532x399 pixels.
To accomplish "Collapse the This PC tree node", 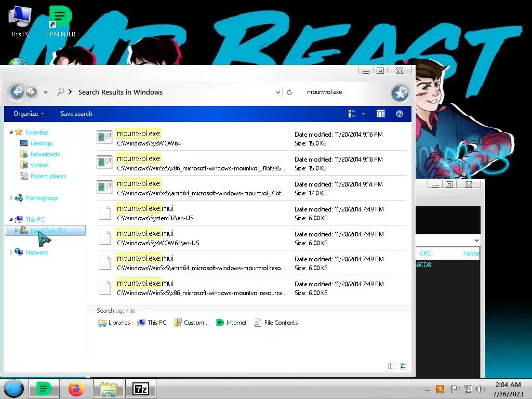I will point(11,220).
